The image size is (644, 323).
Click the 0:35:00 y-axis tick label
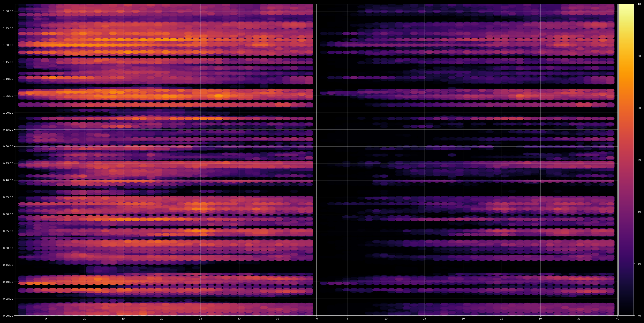[x=8, y=197]
